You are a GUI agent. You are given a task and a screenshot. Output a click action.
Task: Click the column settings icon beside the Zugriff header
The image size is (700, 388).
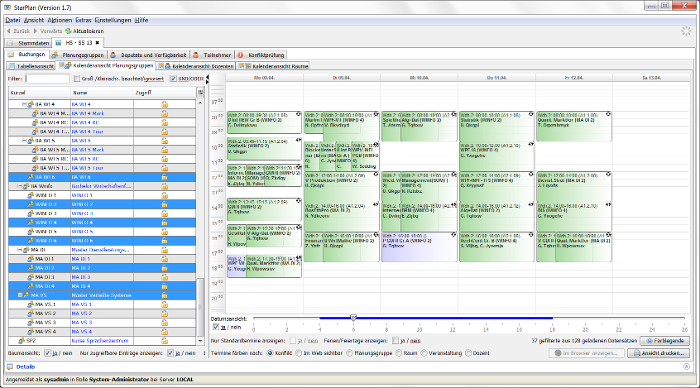click(200, 92)
